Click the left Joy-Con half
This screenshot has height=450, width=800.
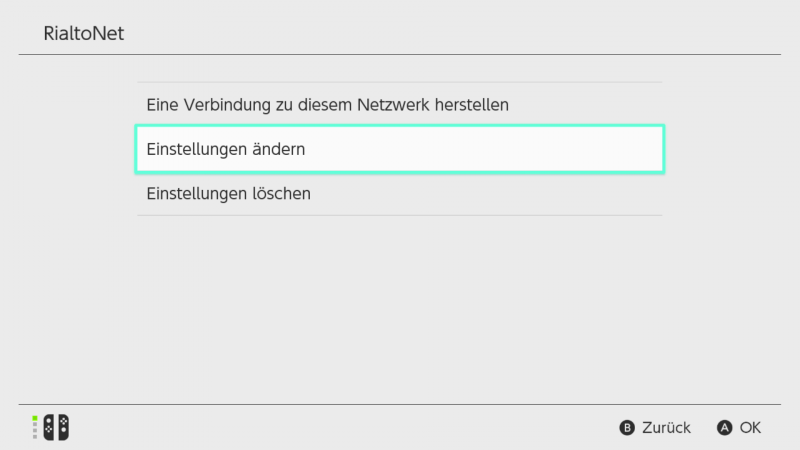click(x=49, y=427)
